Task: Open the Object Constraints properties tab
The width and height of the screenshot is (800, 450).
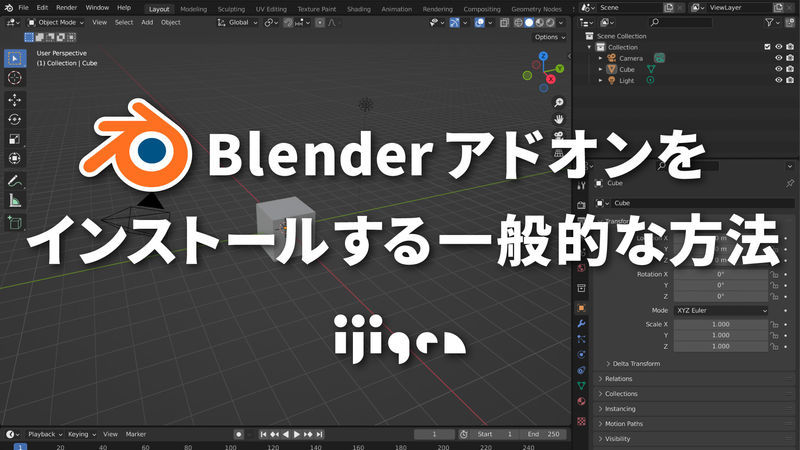Action: coord(581,370)
